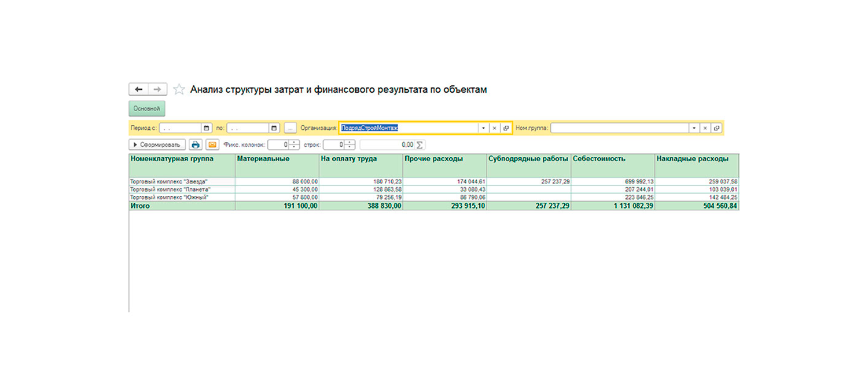Click cell 223 846,25 in Себестоимость

pyautogui.click(x=613, y=198)
